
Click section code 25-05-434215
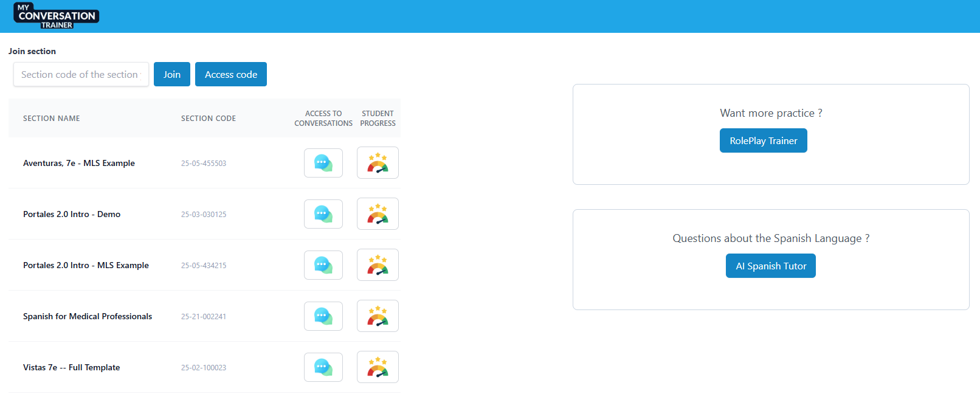(x=204, y=266)
